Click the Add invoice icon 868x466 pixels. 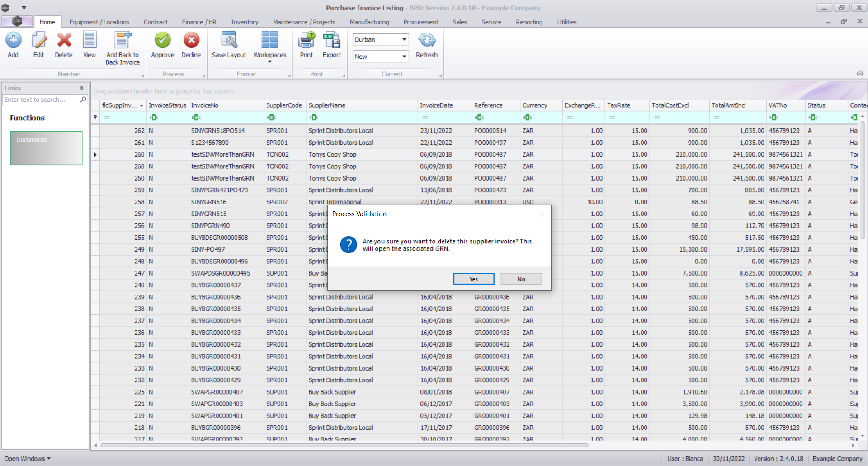13,41
